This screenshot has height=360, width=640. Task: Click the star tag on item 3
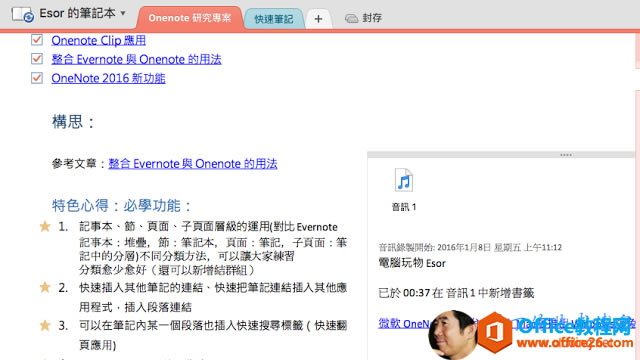point(45,325)
